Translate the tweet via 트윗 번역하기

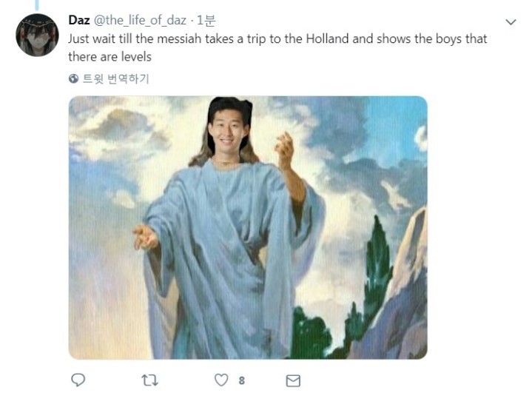tap(115, 78)
